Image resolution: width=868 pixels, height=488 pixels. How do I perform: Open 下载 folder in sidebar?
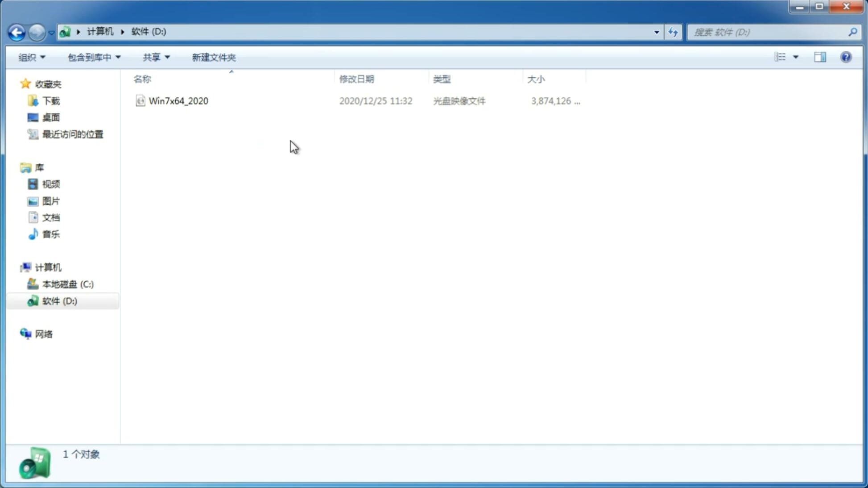(x=51, y=101)
